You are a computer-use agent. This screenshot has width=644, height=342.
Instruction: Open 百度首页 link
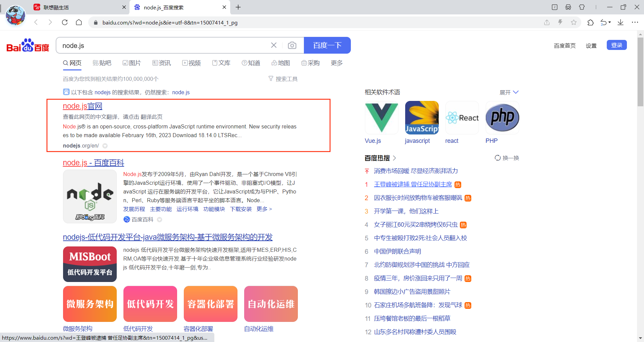coord(565,46)
